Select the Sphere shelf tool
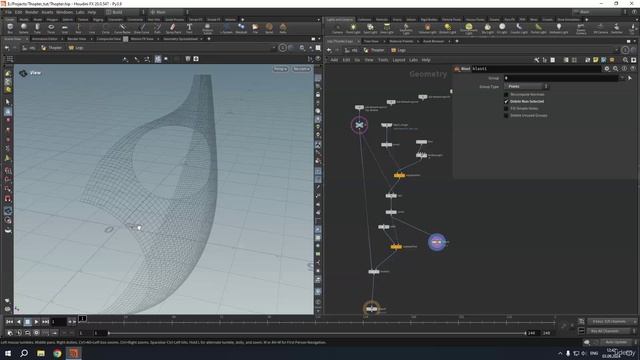Viewport: 640px width, 360px height. pyautogui.click(x=24, y=28)
